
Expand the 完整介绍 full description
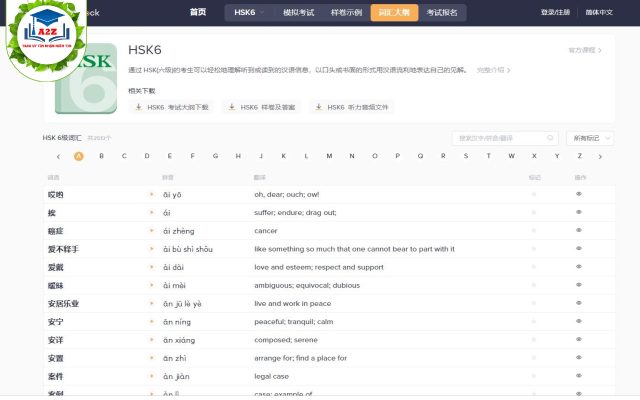click(492, 70)
